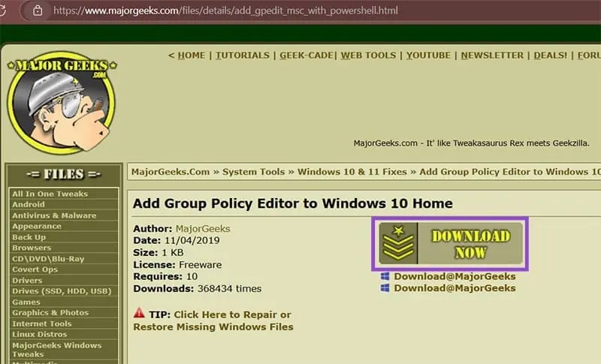Screen dimensions: 601x364
Task: Click the red warning triangle TIP icon
Action: (139, 313)
